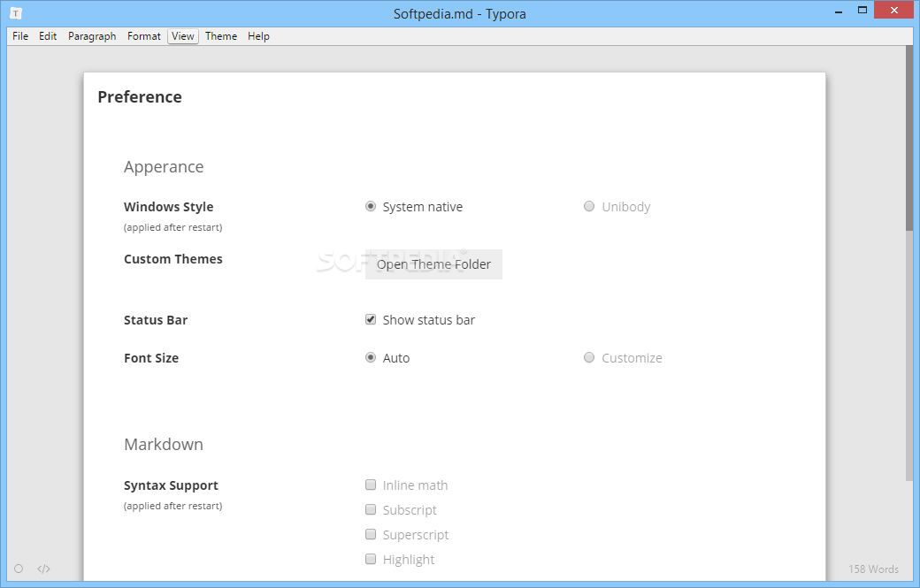The width and height of the screenshot is (920, 588).
Task: Click the vertical scrollbar thumb
Action: [x=909, y=138]
